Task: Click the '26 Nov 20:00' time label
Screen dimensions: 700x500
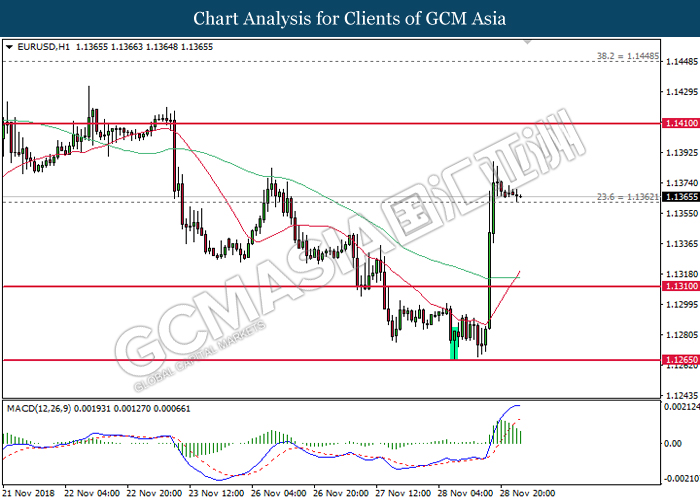Action: click(x=341, y=493)
